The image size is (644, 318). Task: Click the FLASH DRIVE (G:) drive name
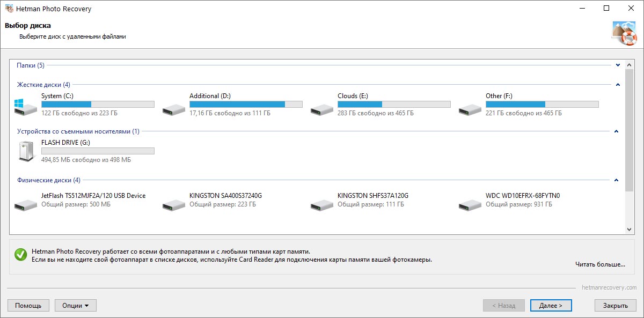66,143
